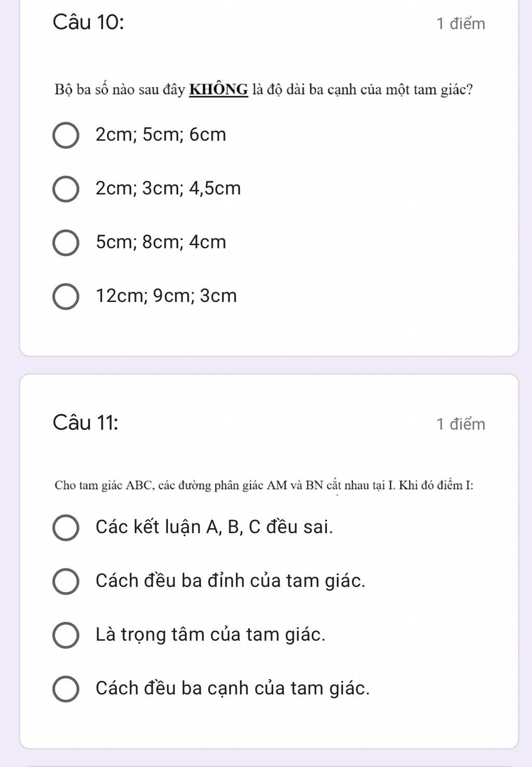Click the 'Câu 11:' question heading

(x=85, y=423)
